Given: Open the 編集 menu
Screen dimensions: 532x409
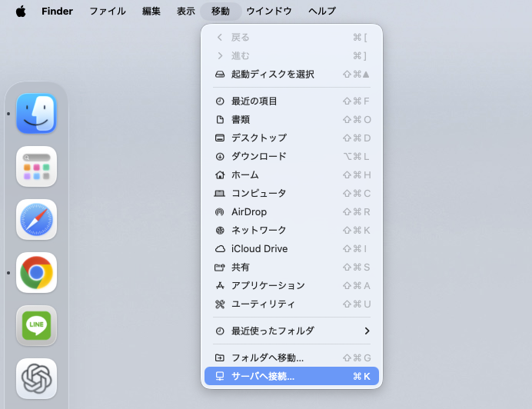Looking at the screenshot, I should click(x=151, y=12).
